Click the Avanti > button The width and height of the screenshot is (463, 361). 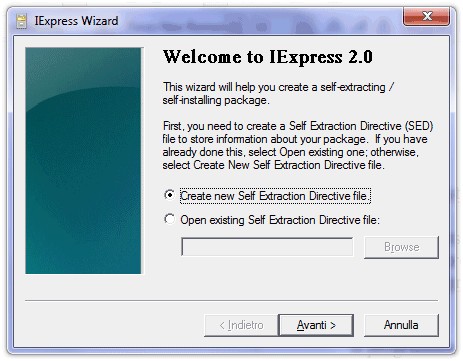pyautogui.click(x=316, y=325)
